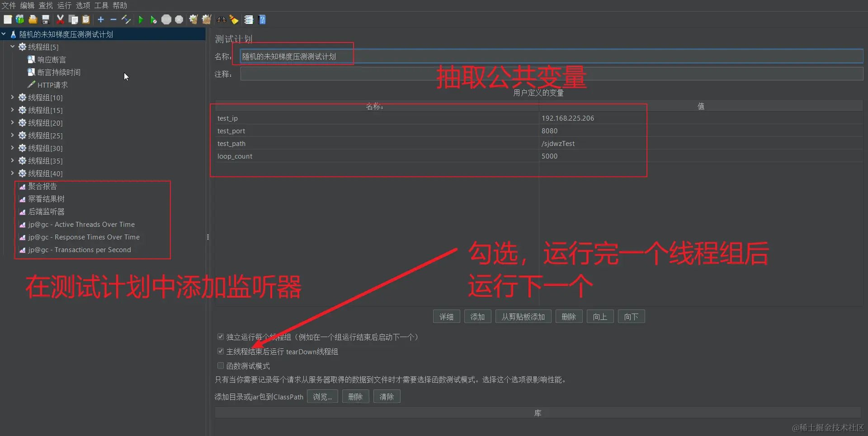The image size is (868, 436).
Task: Expand the 线程组[30] tree node
Action: (x=13, y=148)
